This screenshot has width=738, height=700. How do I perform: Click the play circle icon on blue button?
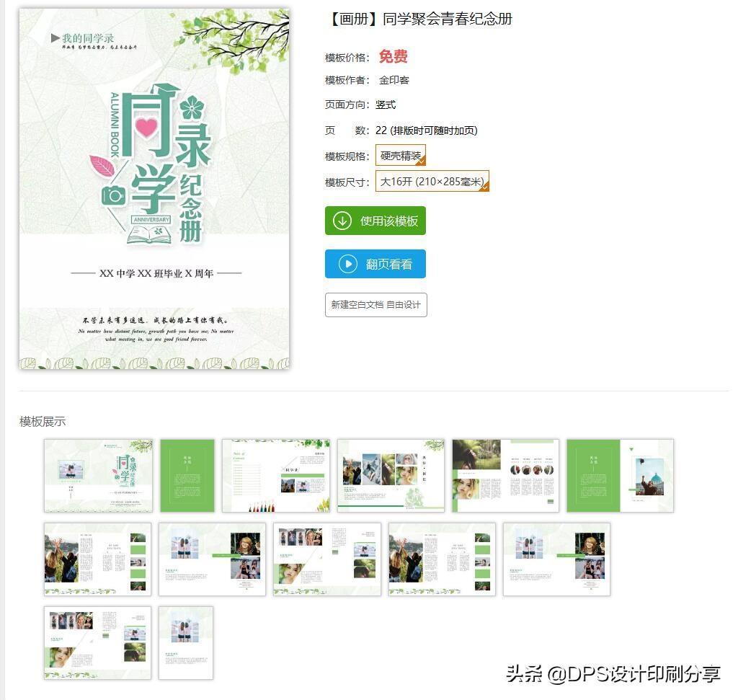(x=348, y=264)
